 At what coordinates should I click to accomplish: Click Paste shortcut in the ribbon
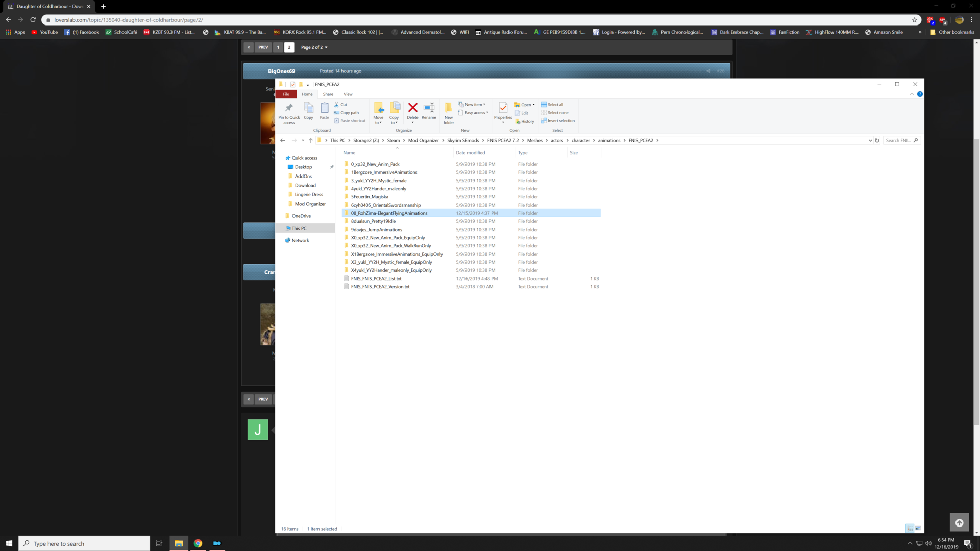coord(350,121)
